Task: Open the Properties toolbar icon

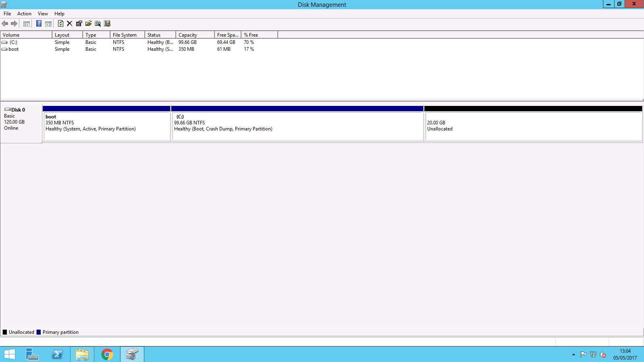Action: [79, 24]
